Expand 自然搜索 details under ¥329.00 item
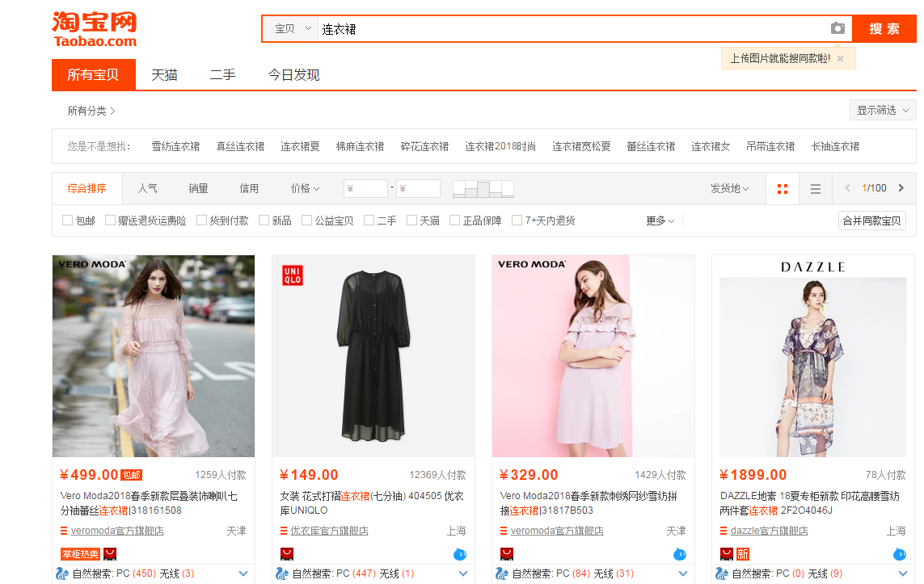924x584 pixels. click(683, 573)
